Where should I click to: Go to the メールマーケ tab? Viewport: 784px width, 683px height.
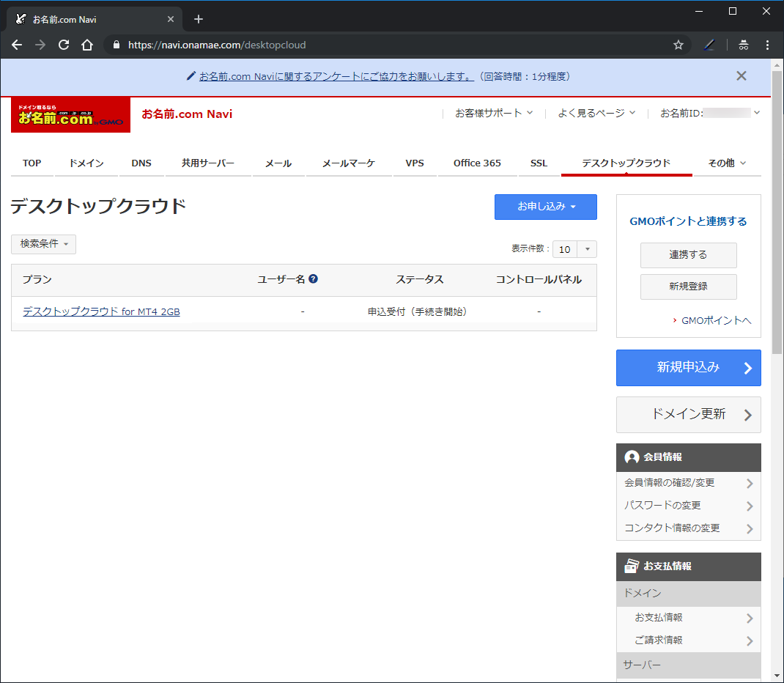point(349,163)
